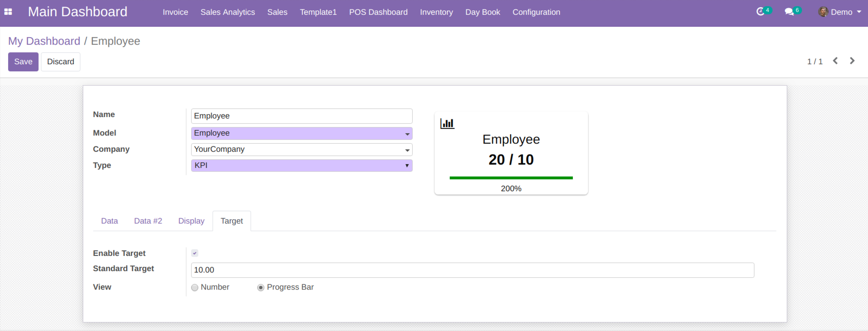Open the Data #2 tab
Image resolution: width=868 pixels, height=331 pixels.
148,221
